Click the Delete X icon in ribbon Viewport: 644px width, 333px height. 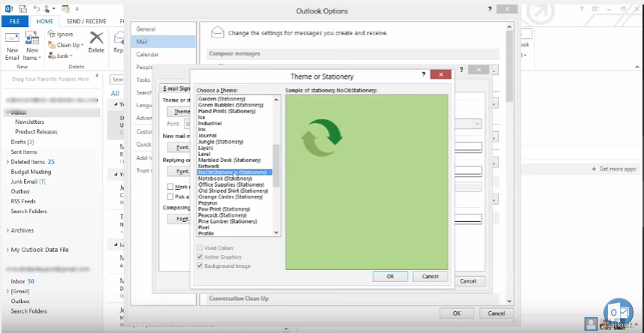pyautogui.click(x=97, y=38)
